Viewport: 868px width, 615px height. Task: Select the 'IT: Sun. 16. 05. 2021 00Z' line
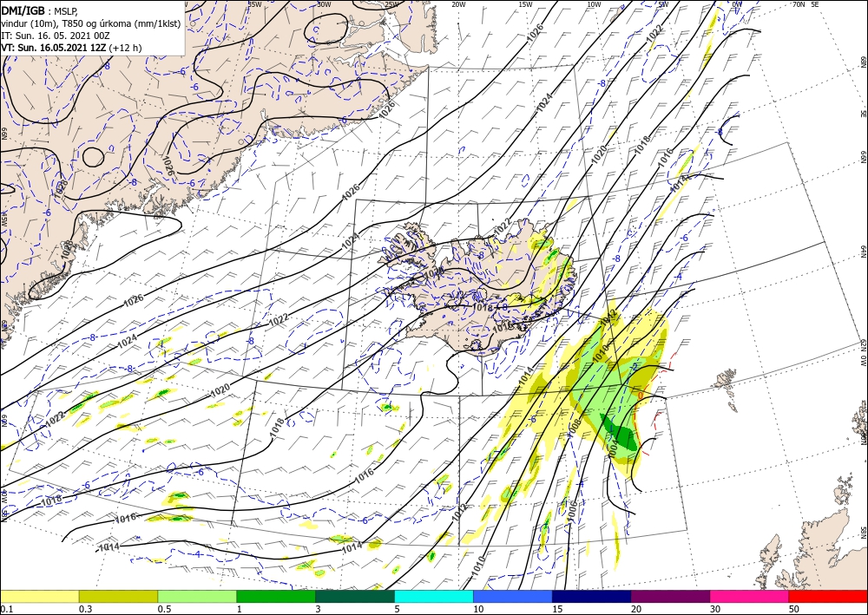click(55, 35)
